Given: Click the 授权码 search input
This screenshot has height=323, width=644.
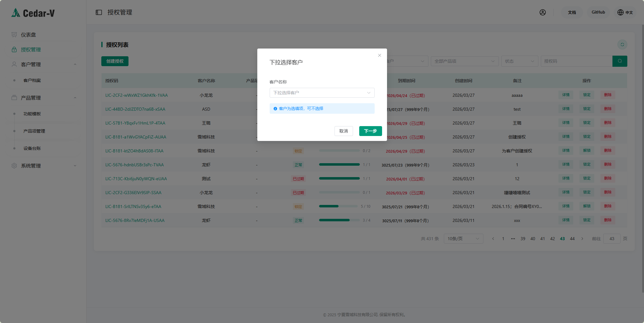Looking at the screenshot, I should [x=577, y=61].
